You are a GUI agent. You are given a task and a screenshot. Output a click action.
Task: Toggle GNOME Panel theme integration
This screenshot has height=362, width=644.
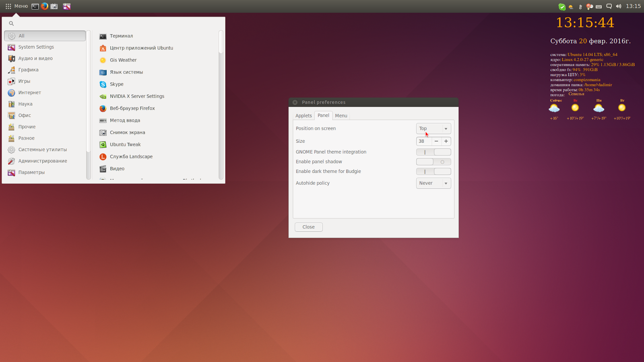tap(433, 152)
